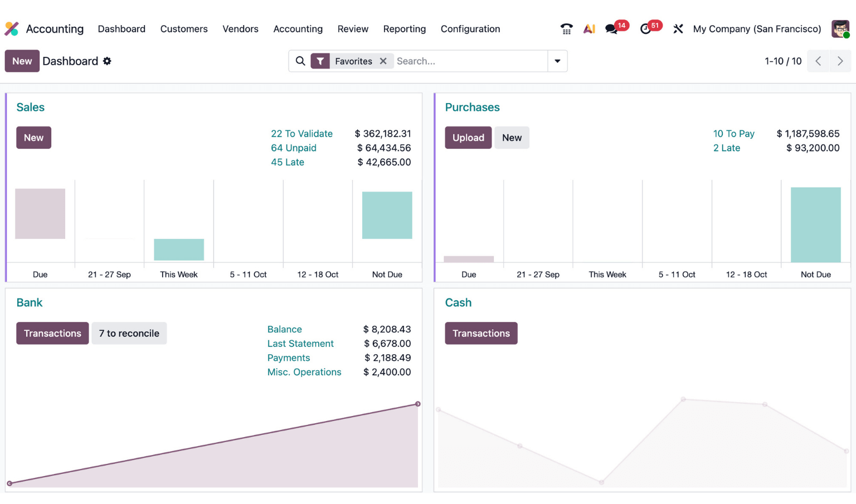
Task: Open the user avatar menu
Action: click(840, 29)
